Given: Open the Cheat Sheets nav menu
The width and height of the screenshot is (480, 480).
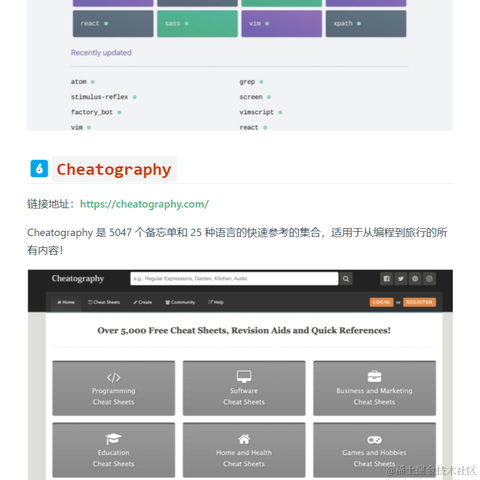Looking at the screenshot, I should point(104,302).
